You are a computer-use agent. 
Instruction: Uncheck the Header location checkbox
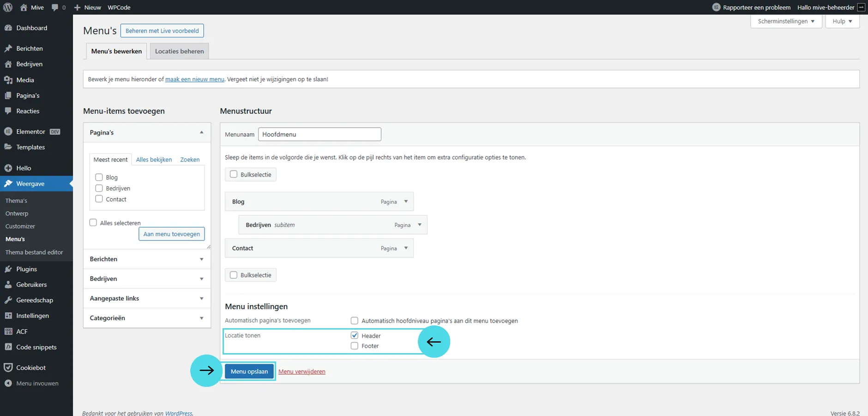pos(355,336)
